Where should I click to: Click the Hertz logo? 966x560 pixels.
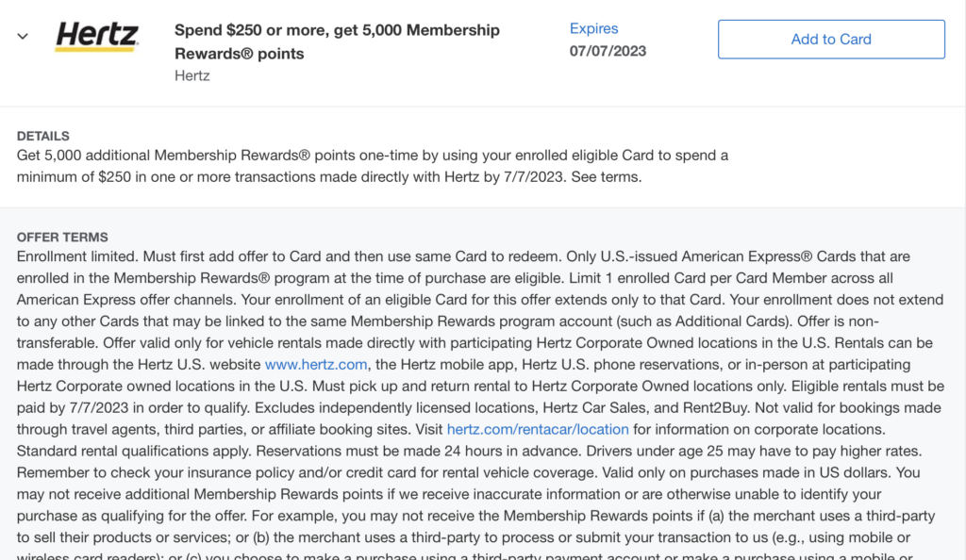point(97,37)
